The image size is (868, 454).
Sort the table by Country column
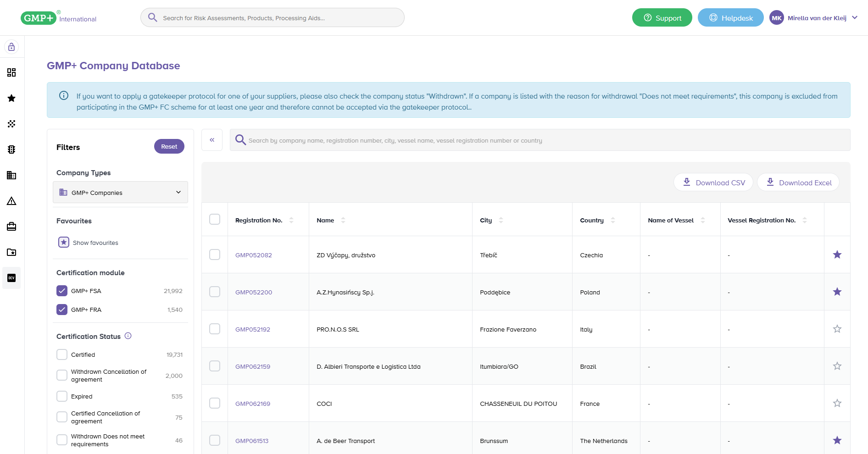click(x=612, y=220)
